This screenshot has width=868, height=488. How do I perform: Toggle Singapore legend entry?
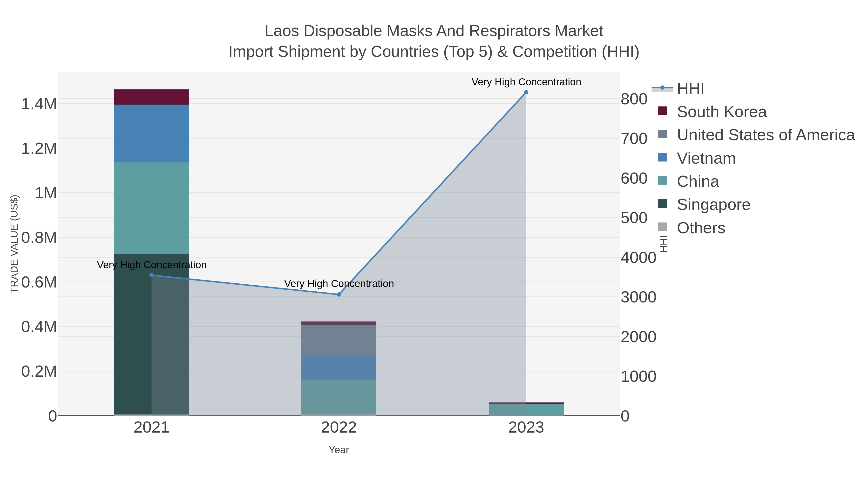704,204
